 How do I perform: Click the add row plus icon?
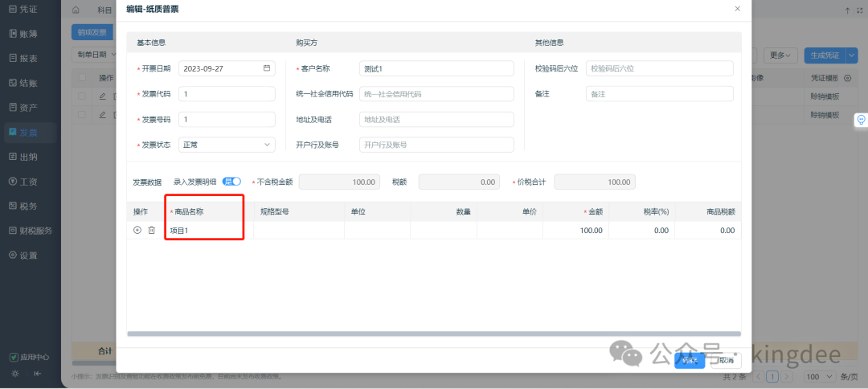[137, 231]
